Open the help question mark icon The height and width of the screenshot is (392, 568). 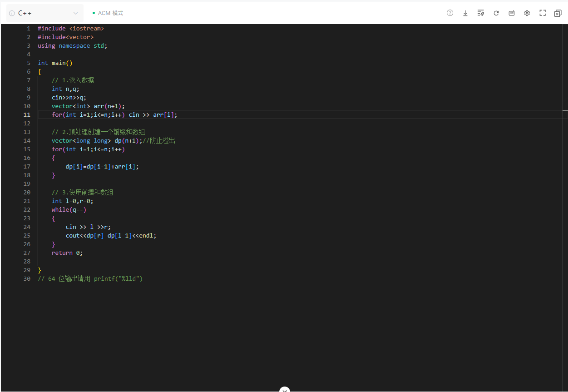[450, 13]
